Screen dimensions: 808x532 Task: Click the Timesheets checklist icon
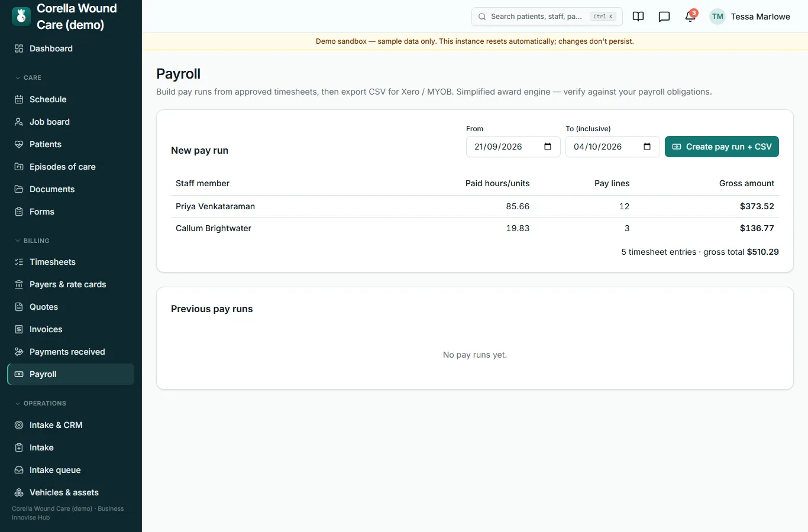[19, 262]
